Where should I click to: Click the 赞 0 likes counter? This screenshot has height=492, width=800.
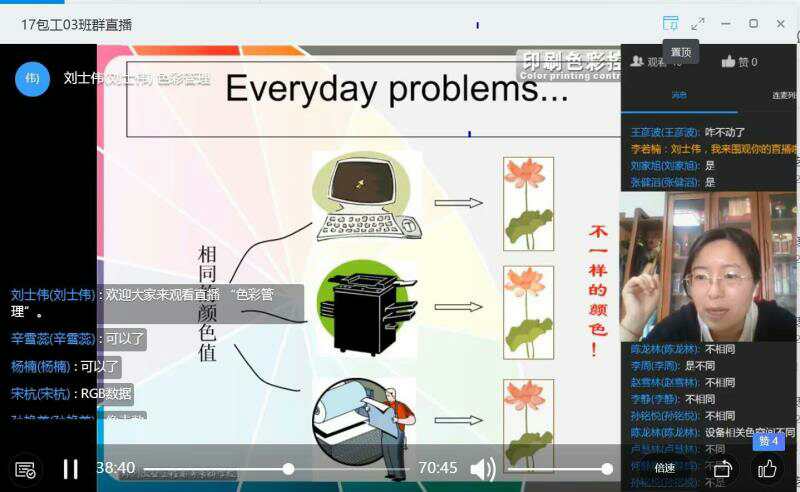coord(740,61)
